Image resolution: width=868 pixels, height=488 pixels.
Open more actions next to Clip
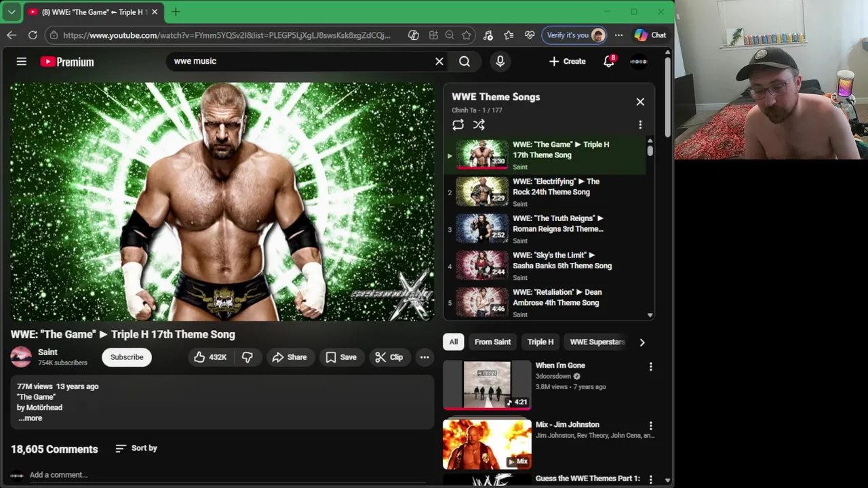click(x=425, y=357)
